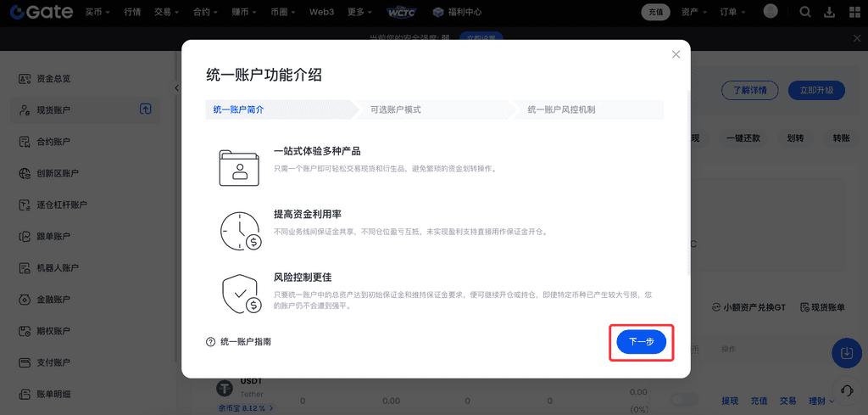868x415 pixels.
Task: Click the blue floating download button
Action: coord(847,352)
